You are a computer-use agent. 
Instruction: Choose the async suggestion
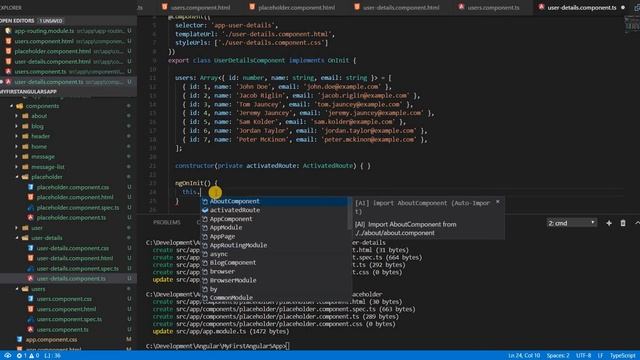pyautogui.click(x=275, y=254)
